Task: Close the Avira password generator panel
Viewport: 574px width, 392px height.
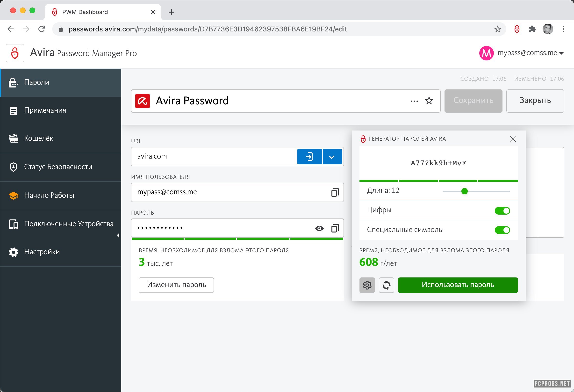Action: pos(513,139)
